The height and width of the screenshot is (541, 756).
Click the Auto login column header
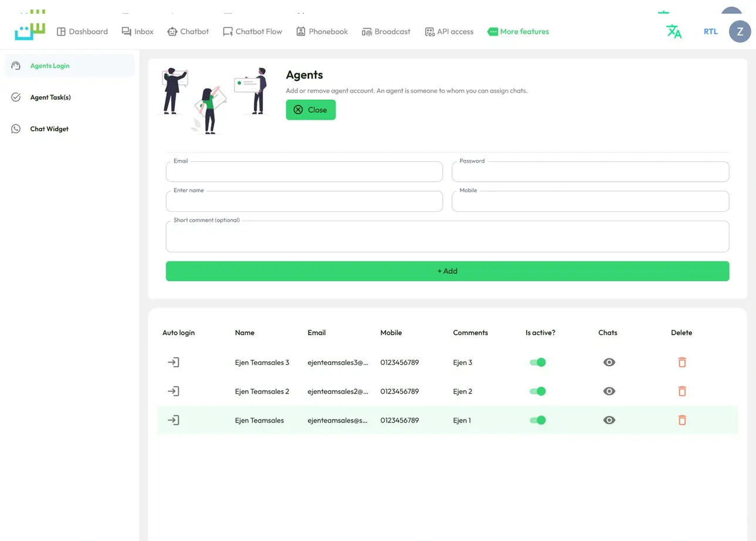pyautogui.click(x=178, y=333)
